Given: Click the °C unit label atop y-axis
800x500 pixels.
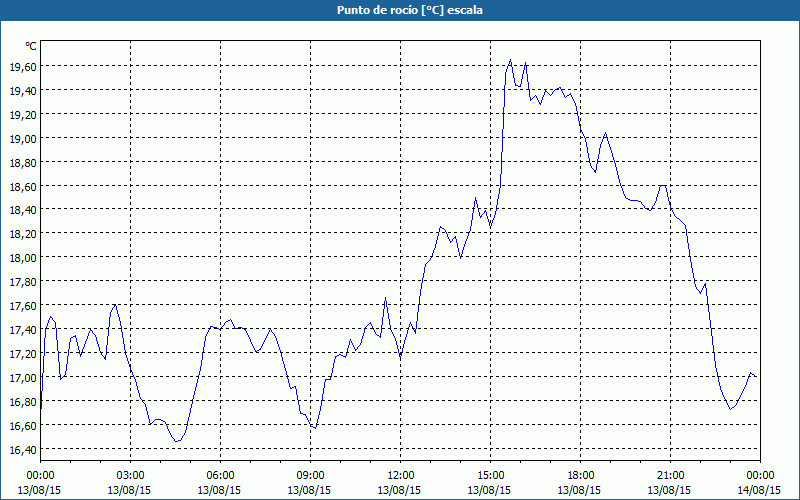Looking at the screenshot, I should pos(31,46).
